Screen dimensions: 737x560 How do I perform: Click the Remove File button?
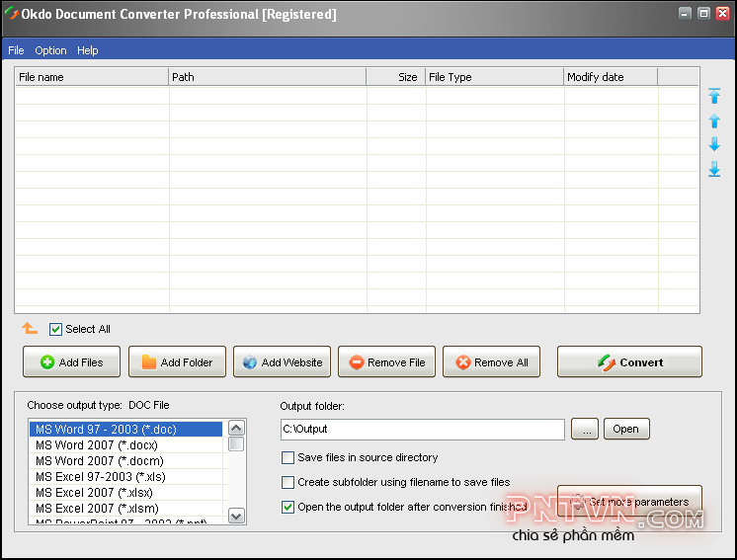387,361
